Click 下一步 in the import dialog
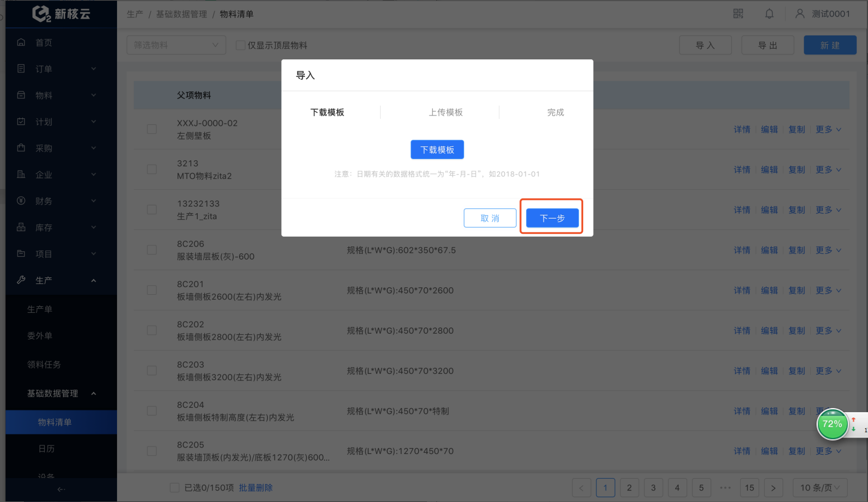Viewport: 868px width, 502px height. click(552, 218)
